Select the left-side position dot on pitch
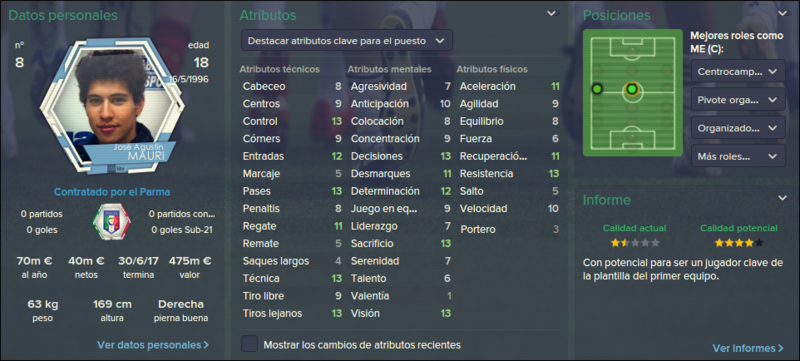Image resolution: width=800 pixels, height=361 pixels. [x=597, y=89]
